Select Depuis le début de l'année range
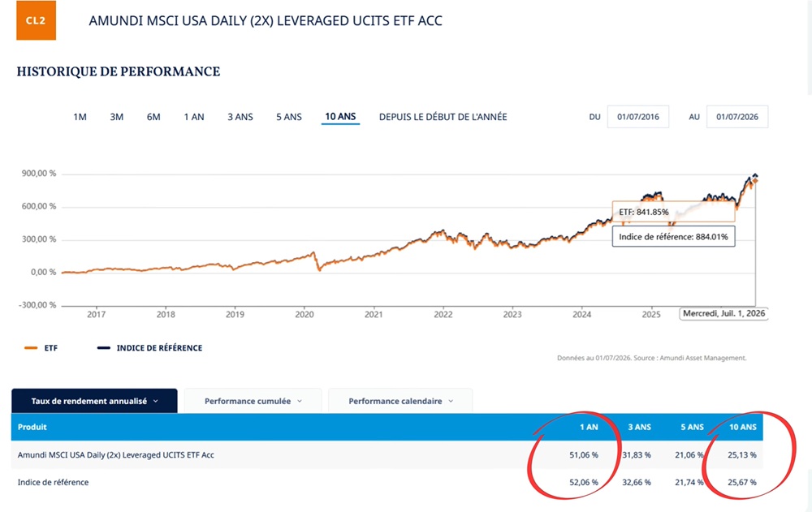The height and width of the screenshot is (512, 812). coord(443,117)
